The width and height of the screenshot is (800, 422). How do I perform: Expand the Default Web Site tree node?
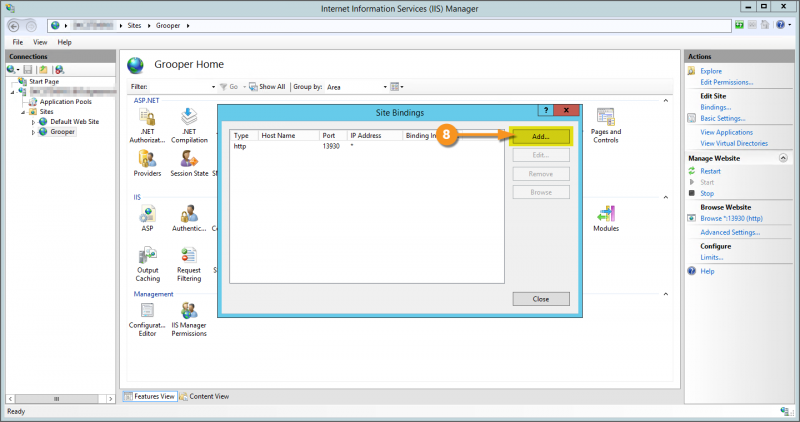[33, 122]
